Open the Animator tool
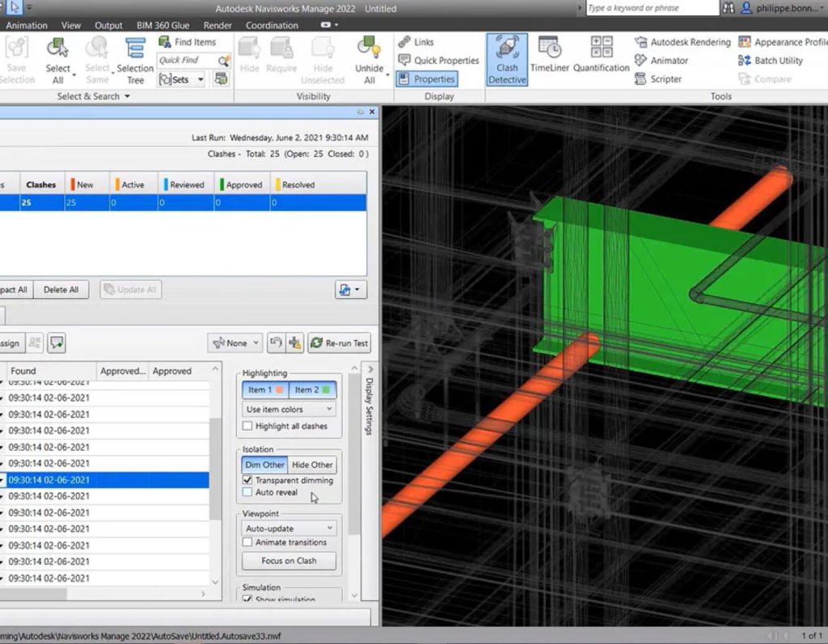 coord(661,60)
